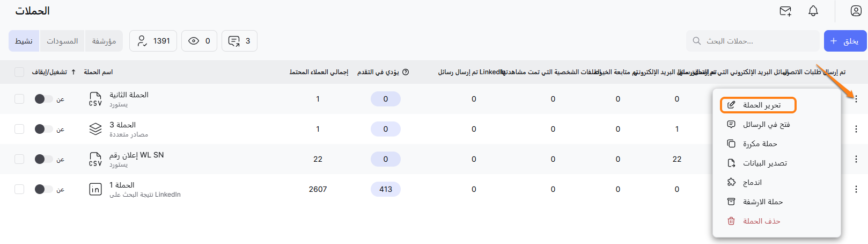Screen dimensions: 868x244
Task: Toggle the on/off switch for الحملة الثانية
Action: [x=43, y=99]
